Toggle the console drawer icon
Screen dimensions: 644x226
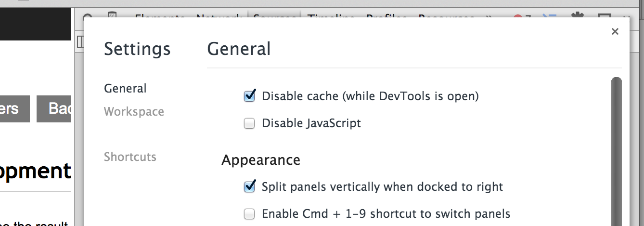550,16
